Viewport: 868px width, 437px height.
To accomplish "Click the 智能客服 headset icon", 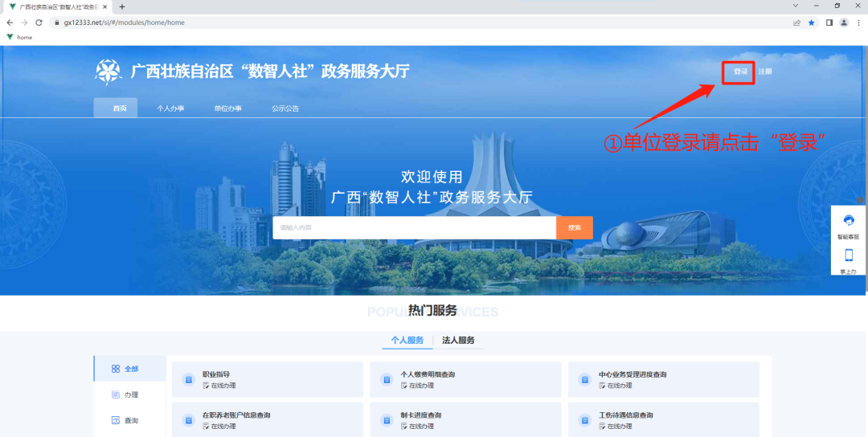I will (x=849, y=221).
